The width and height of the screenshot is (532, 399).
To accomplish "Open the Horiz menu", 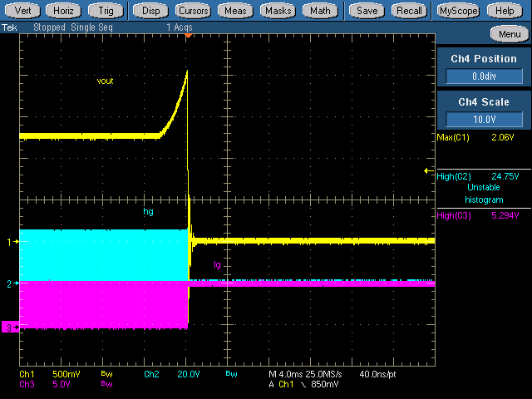I will pyautogui.click(x=64, y=11).
